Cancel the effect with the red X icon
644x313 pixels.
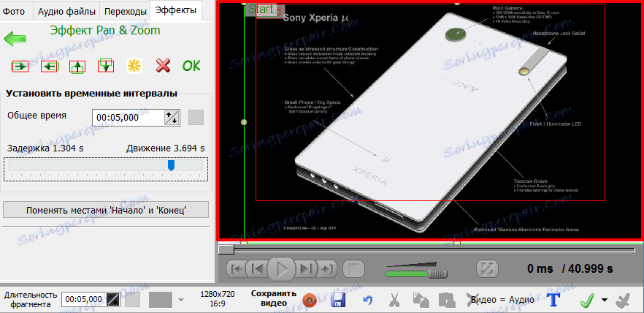[x=163, y=66]
